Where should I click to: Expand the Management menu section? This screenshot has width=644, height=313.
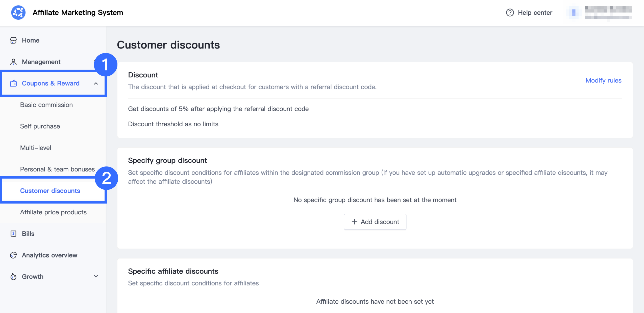click(41, 62)
